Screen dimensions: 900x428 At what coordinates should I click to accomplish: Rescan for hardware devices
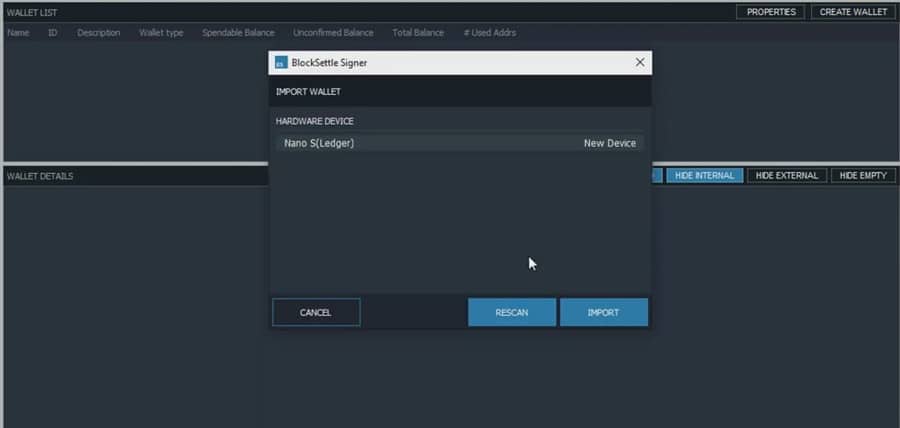click(x=511, y=312)
